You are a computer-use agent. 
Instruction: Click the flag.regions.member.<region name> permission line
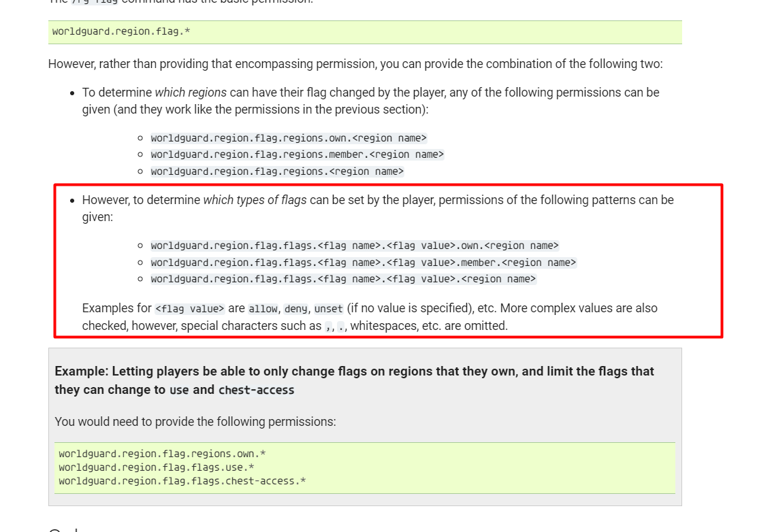297,154
